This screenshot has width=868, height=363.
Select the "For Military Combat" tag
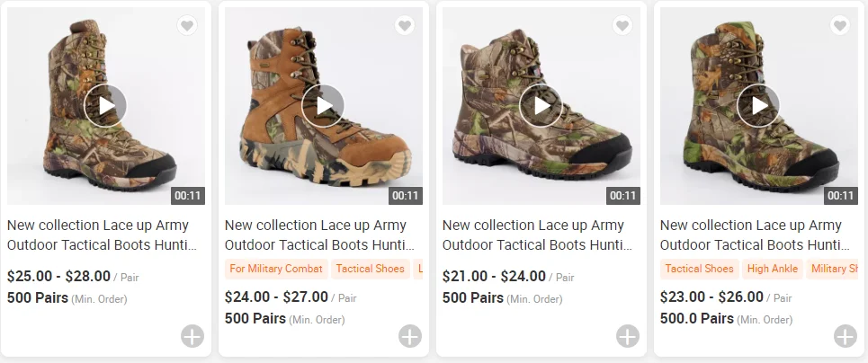[276, 269]
